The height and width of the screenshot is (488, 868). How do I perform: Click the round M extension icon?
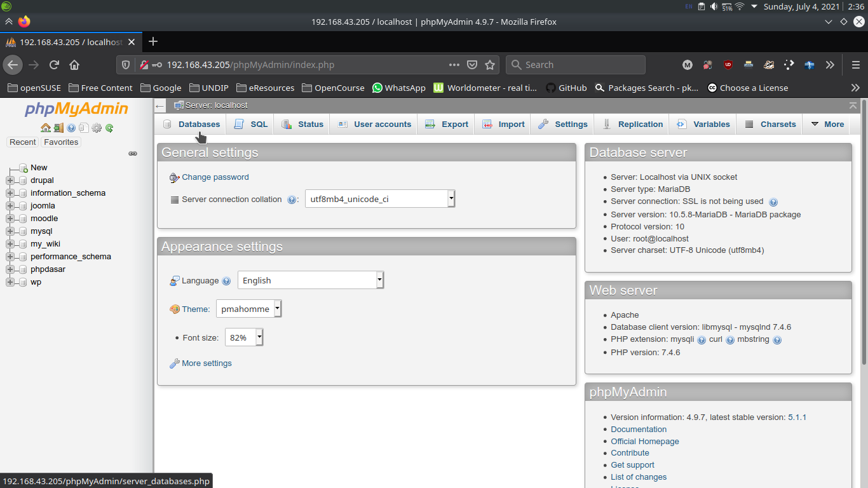pyautogui.click(x=688, y=65)
